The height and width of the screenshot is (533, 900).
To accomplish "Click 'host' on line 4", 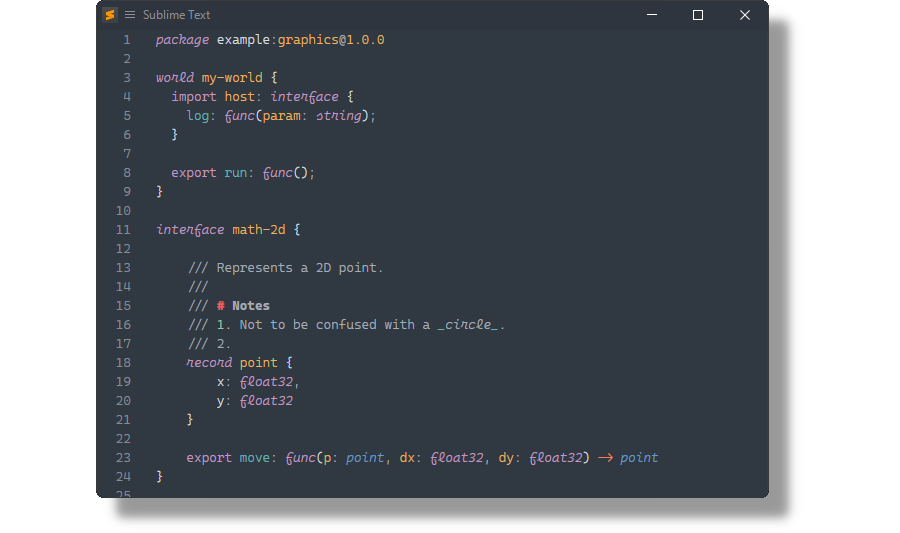I will click(239, 97).
